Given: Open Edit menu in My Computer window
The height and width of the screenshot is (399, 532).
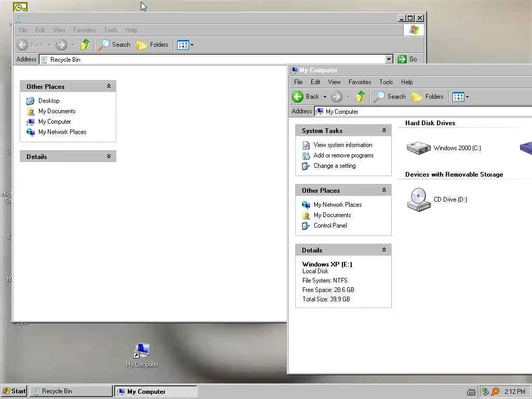Looking at the screenshot, I should tap(315, 82).
